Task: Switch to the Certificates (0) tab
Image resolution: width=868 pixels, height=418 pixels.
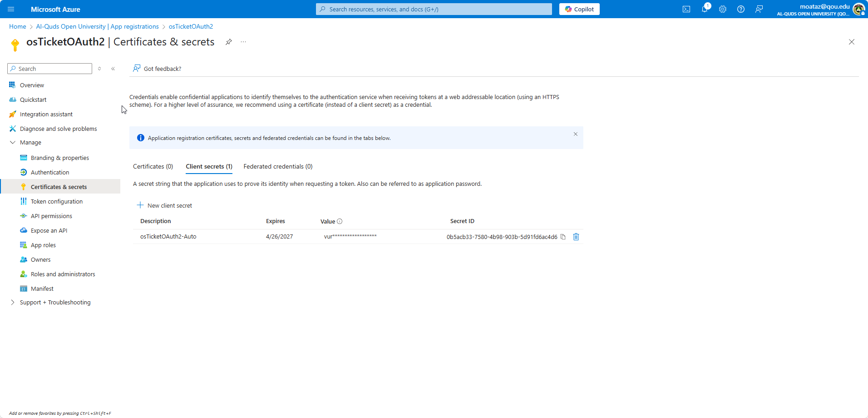Action: 153,166
